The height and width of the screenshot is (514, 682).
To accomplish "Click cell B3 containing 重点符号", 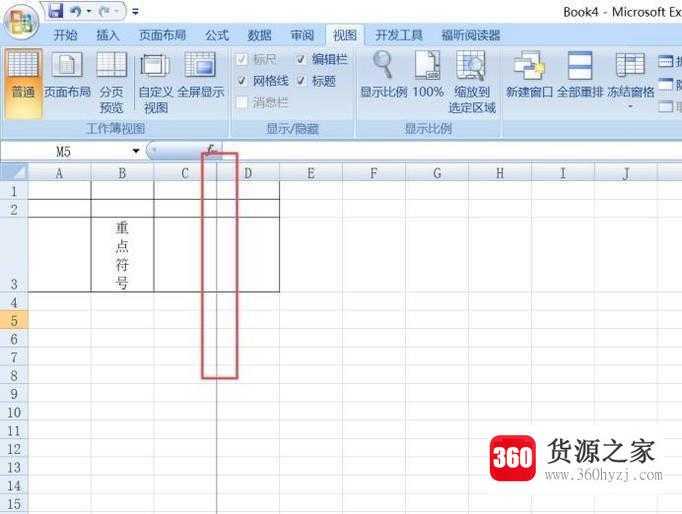I will click(122, 255).
